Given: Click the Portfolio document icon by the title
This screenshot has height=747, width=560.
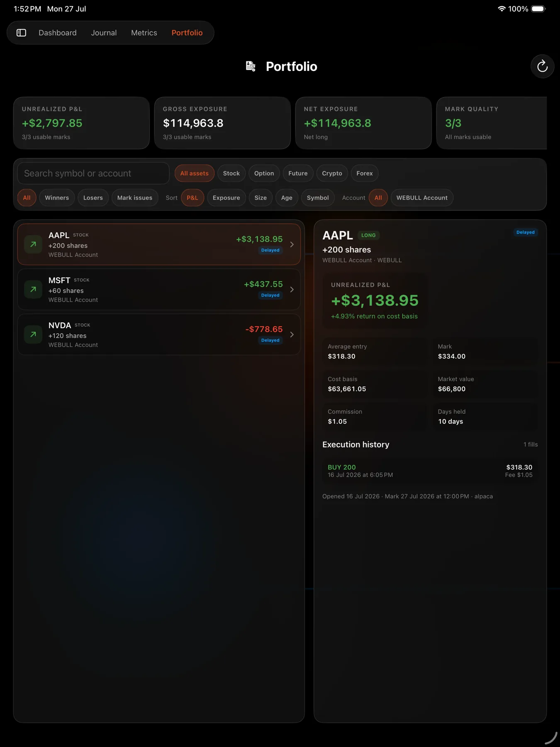Looking at the screenshot, I should pyautogui.click(x=251, y=66).
